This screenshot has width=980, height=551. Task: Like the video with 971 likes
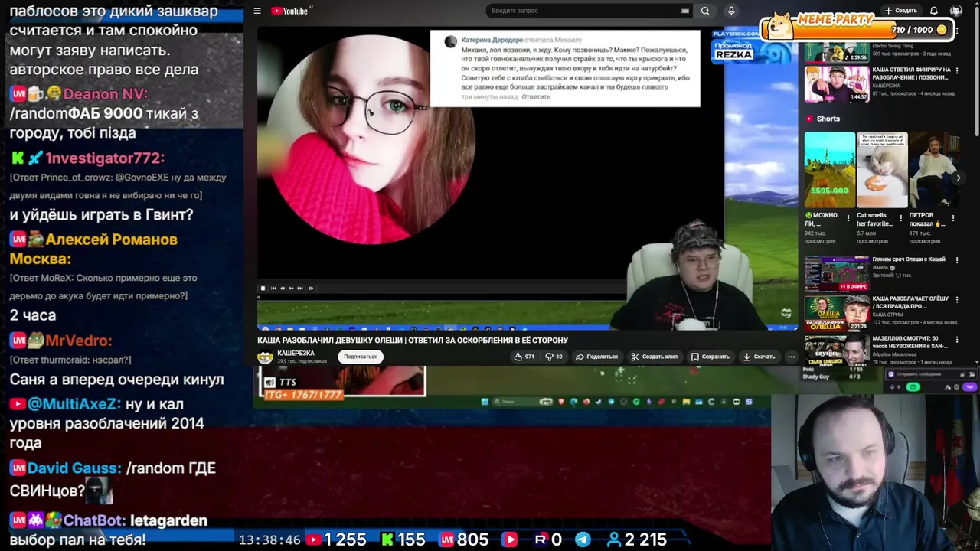[524, 357]
